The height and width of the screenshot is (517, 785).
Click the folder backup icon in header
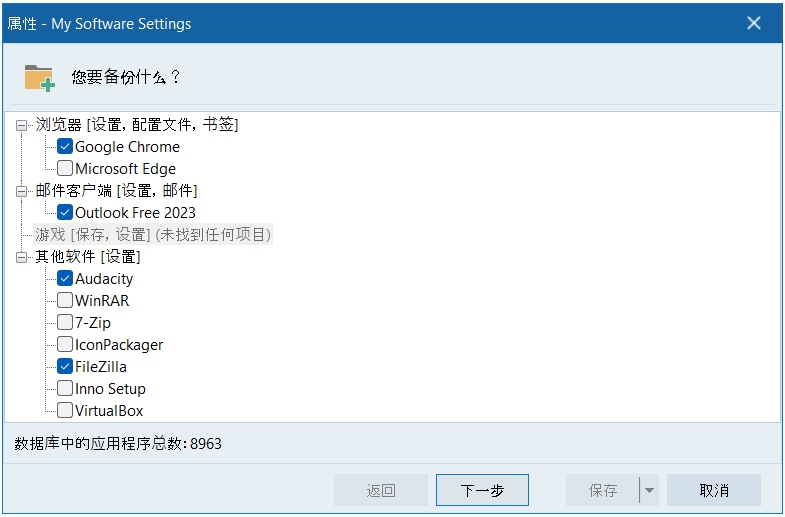pos(39,78)
